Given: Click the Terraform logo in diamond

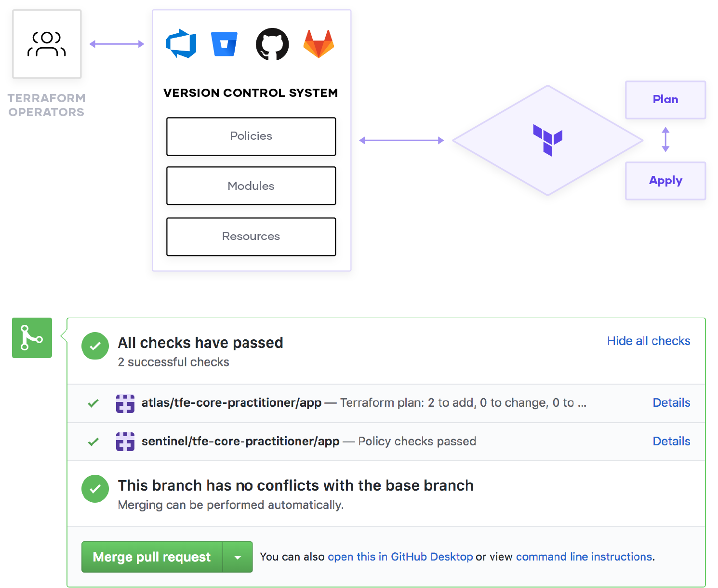Looking at the screenshot, I should click(x=548, y=140).
